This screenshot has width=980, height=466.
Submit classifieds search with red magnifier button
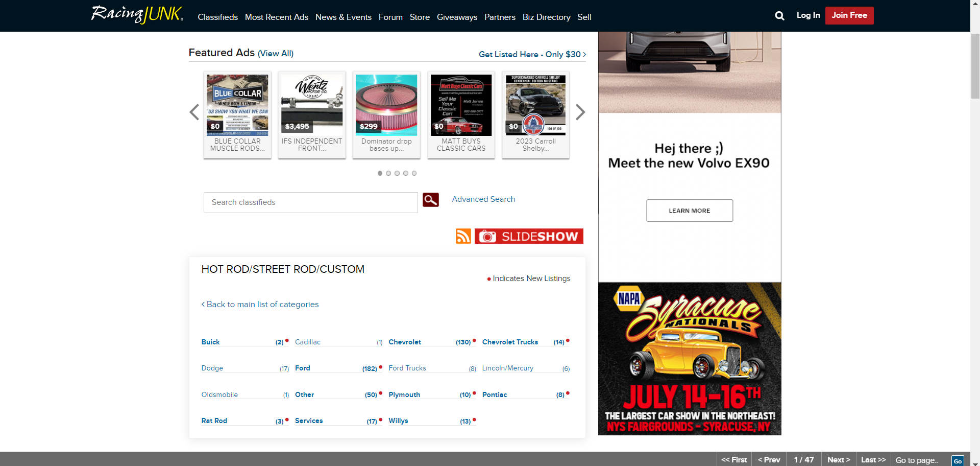point(431,200)
